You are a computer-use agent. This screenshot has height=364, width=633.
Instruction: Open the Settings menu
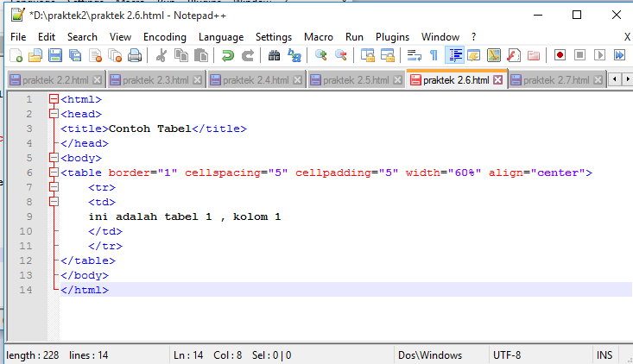coord(273,37)
